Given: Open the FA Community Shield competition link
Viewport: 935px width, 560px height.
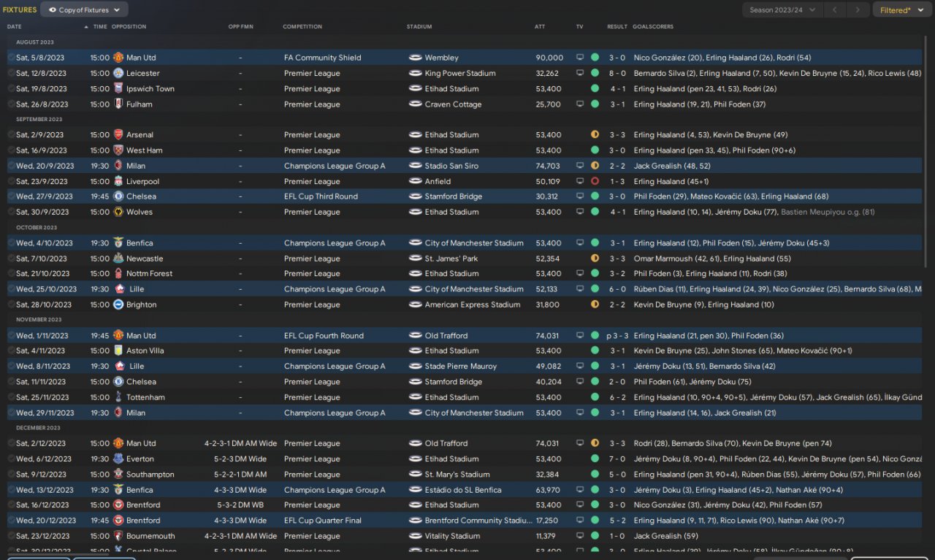Looking at the screenshot, I should pyautogui.click(x=322, y=58).
